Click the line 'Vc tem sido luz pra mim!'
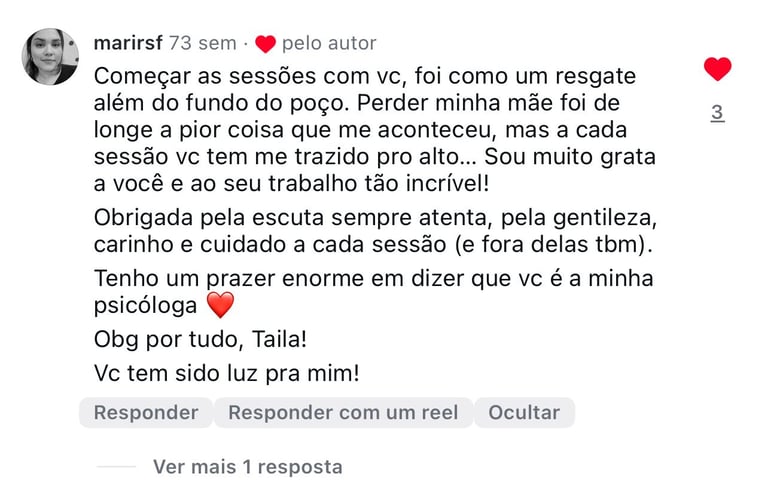 [226, 373]
